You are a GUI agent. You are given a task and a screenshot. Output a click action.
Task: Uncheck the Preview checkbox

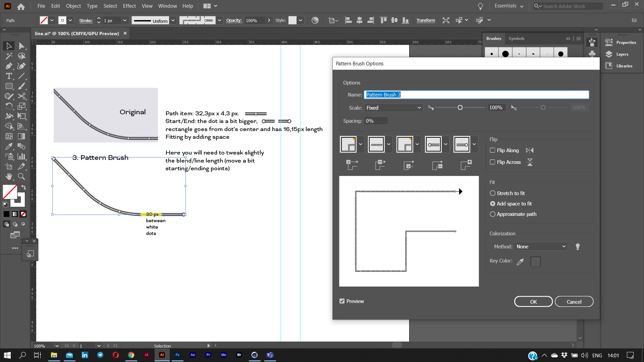coord(342,301)
